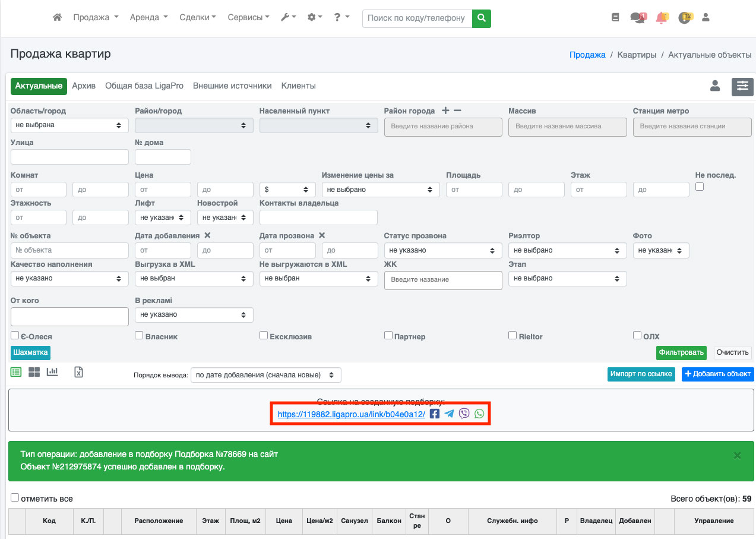Open chat messages icon
The height and width of the screenshot is (539, 756).
tap(638, 18)
